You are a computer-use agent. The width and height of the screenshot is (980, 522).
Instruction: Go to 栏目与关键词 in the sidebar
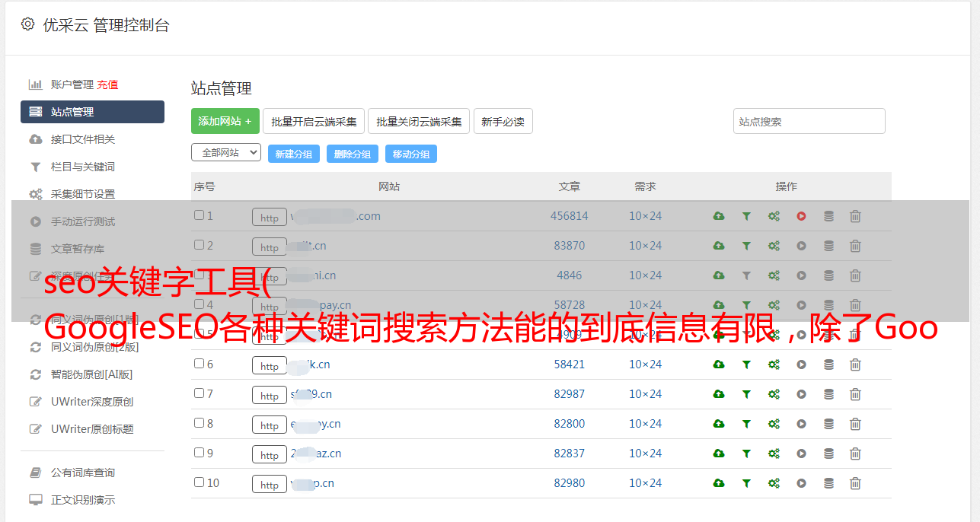(83, 167)
